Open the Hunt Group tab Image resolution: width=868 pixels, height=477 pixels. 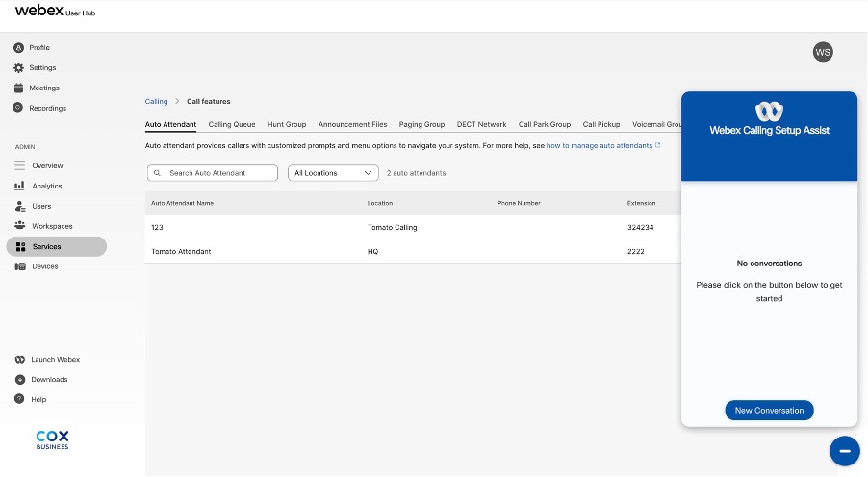coord(287,124)
